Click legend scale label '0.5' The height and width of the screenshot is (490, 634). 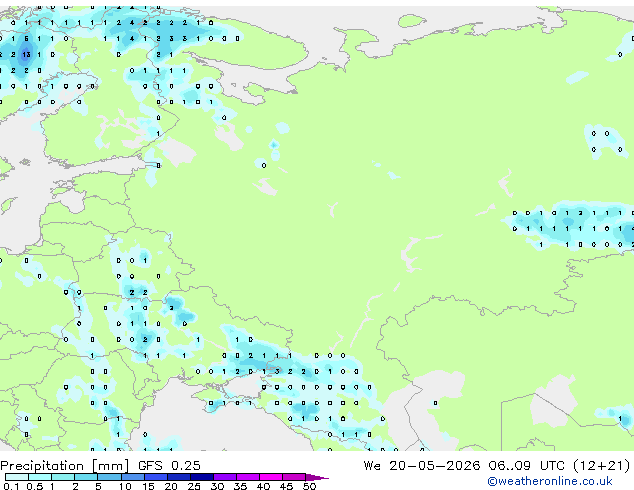(35, 486)
